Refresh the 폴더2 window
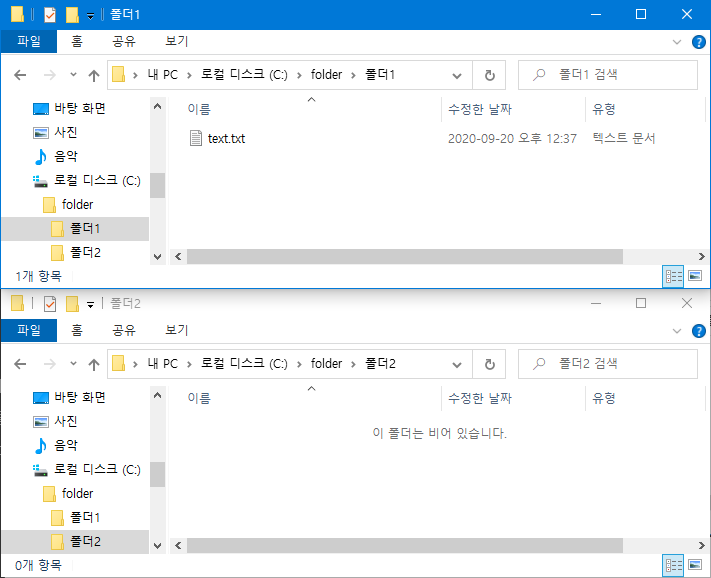The width and height of the screenshot is (711, 578). [x=489, y=364]
